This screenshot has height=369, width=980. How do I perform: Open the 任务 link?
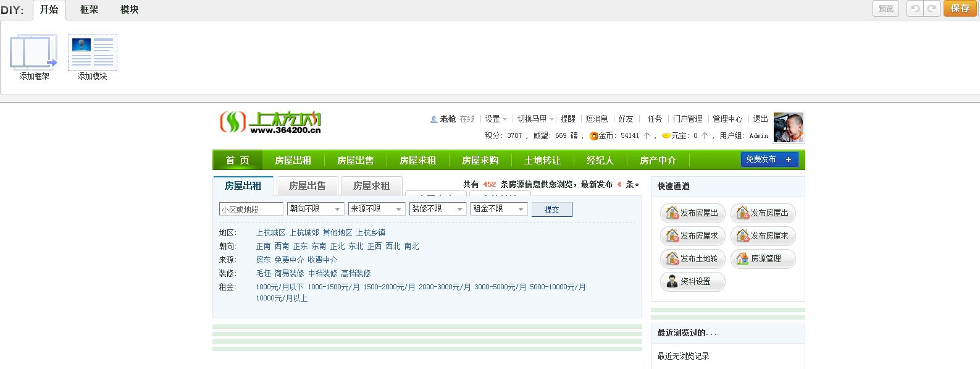tap(655, 119)
